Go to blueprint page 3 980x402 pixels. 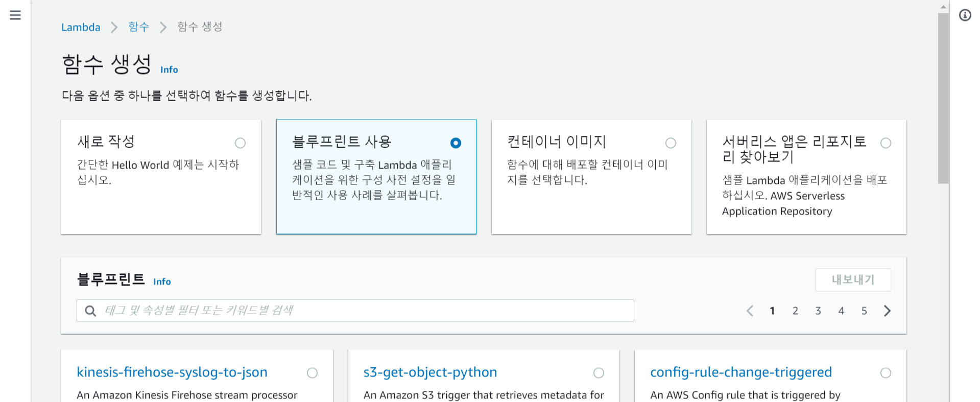[x=818, y=311]
